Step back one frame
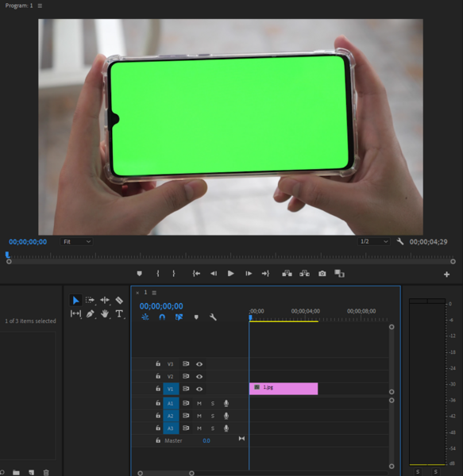This screenshot has height=476, width=463. pos(214,274)
